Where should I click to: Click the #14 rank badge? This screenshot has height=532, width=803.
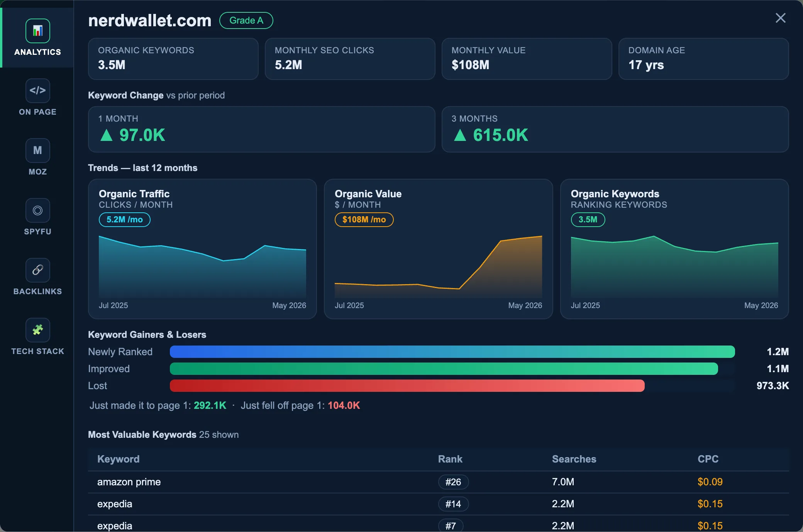click(453, 504)
